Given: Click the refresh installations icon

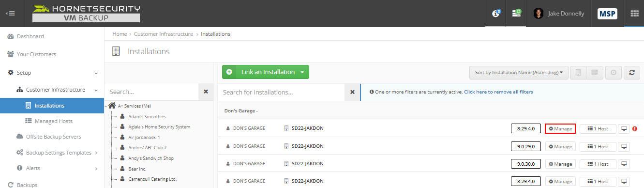Looking at the screenshot, I should [x=632, y=73].
